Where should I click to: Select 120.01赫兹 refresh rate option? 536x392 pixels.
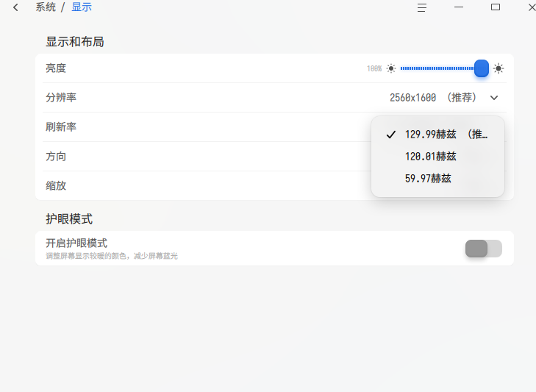coord(437,157)
